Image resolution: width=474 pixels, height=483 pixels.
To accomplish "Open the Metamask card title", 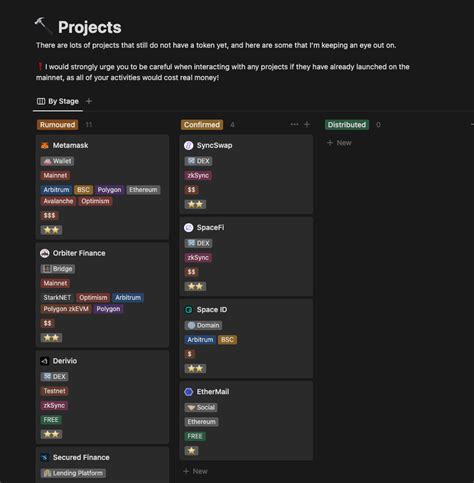I will pos(70,145).
